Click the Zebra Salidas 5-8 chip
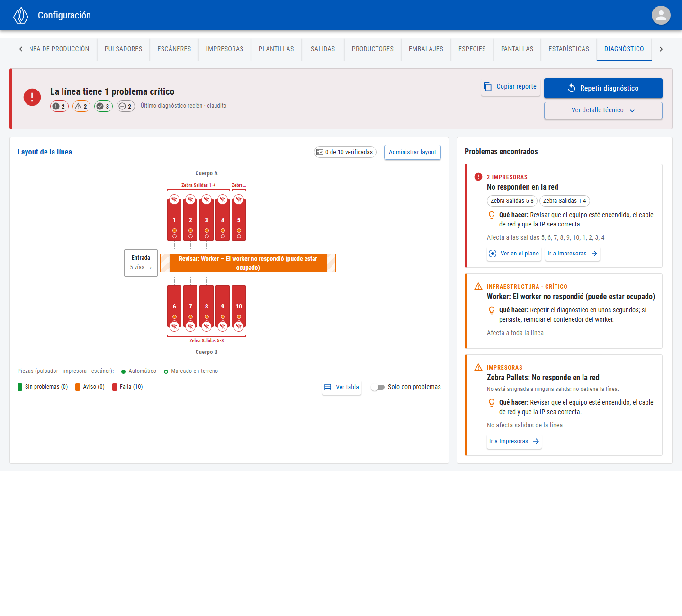Image resolution: width=682 pixels, height=616 pixels. (512, 201)
